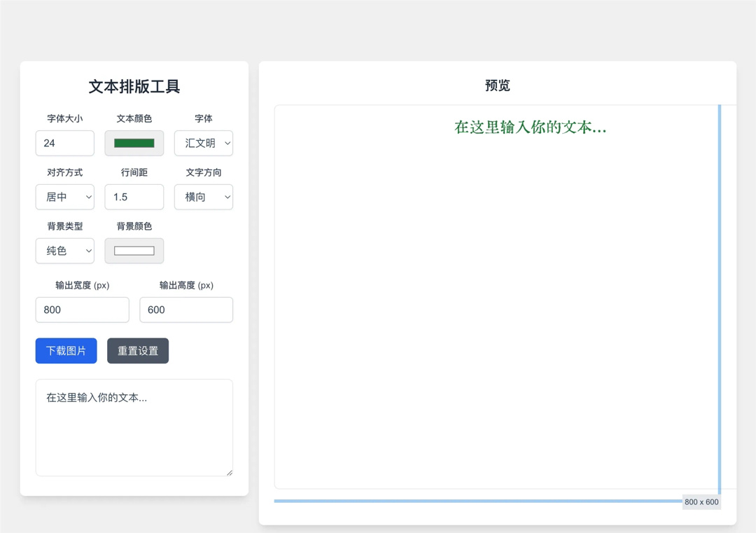Click the output height field showing 600
The width and height of the screenshot is (756, 533).
[186, 310]
